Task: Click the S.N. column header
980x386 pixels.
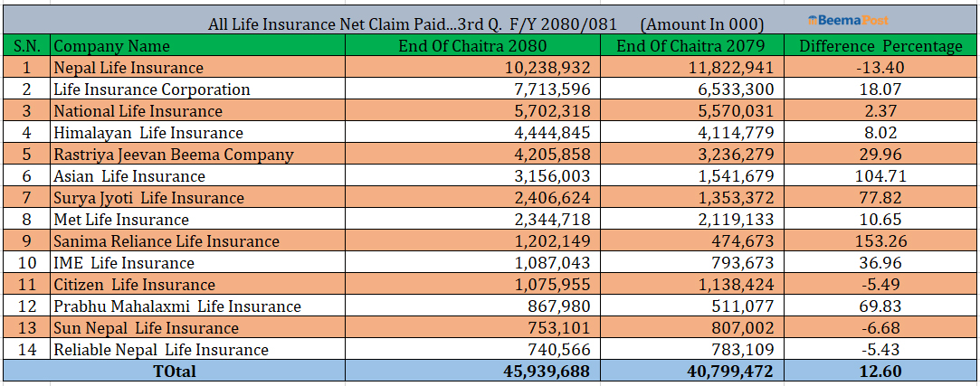Action: [26, 46]
